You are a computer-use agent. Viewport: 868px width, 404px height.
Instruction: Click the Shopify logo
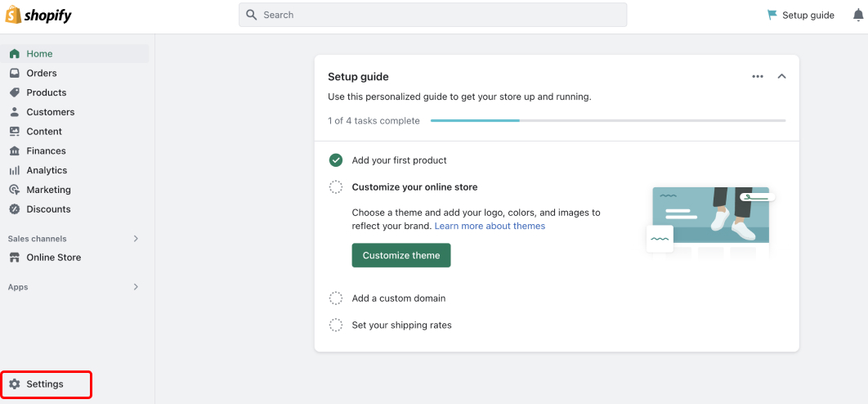(x=38, y=15)
